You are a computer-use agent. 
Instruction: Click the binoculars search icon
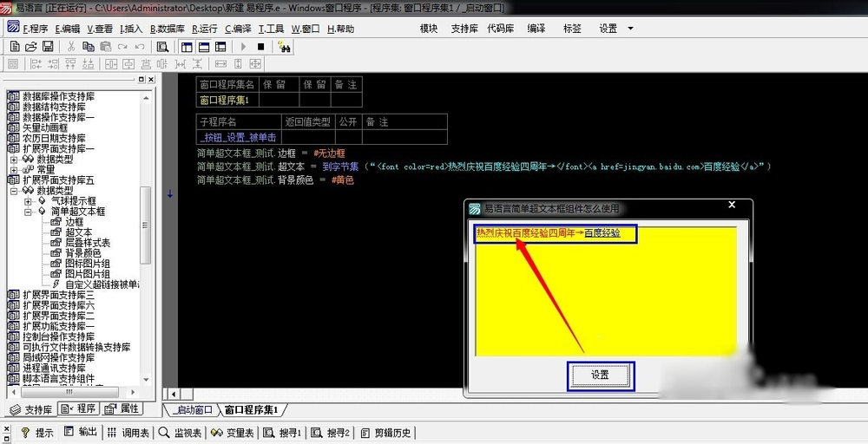pyautogui.click(x=285, y=47)
